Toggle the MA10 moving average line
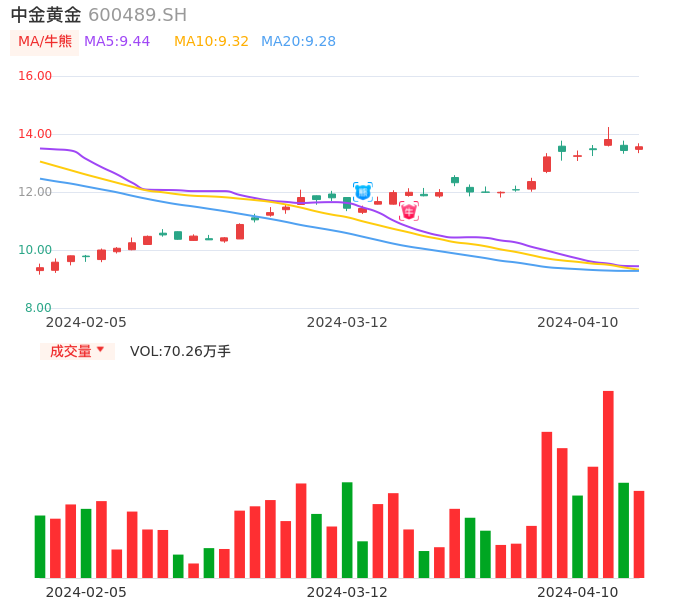Viewport: 686px width, 606px height. (211, 41)
